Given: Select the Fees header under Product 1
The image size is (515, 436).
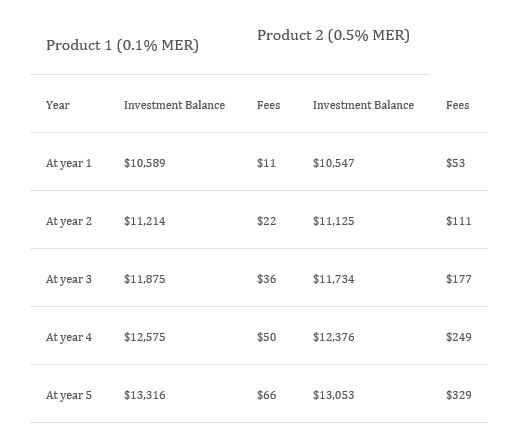Looking at the screenshot, I should tap(269, 105).
